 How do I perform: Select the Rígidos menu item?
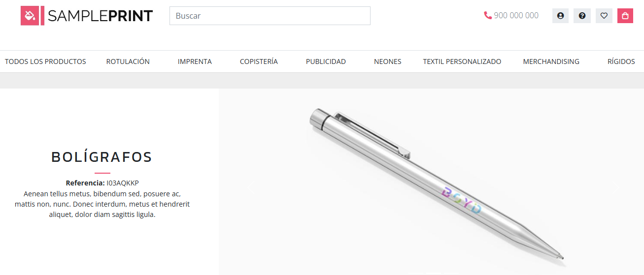click(621, 61)
